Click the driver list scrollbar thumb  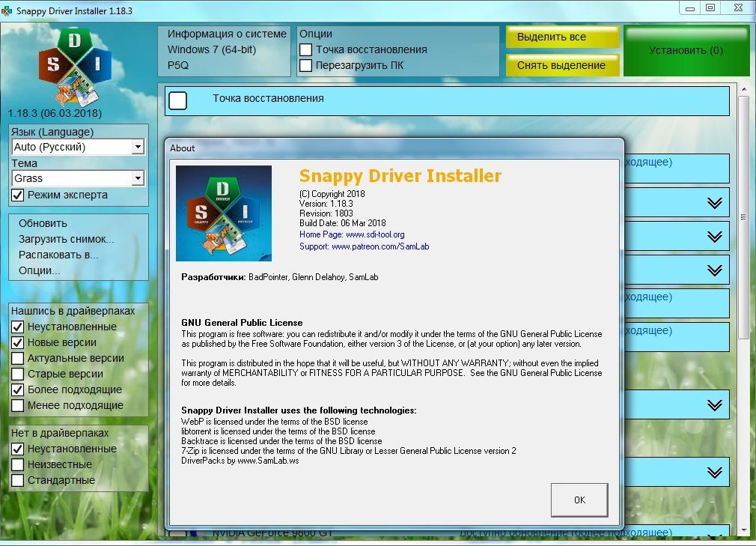[x=744, y=217]
